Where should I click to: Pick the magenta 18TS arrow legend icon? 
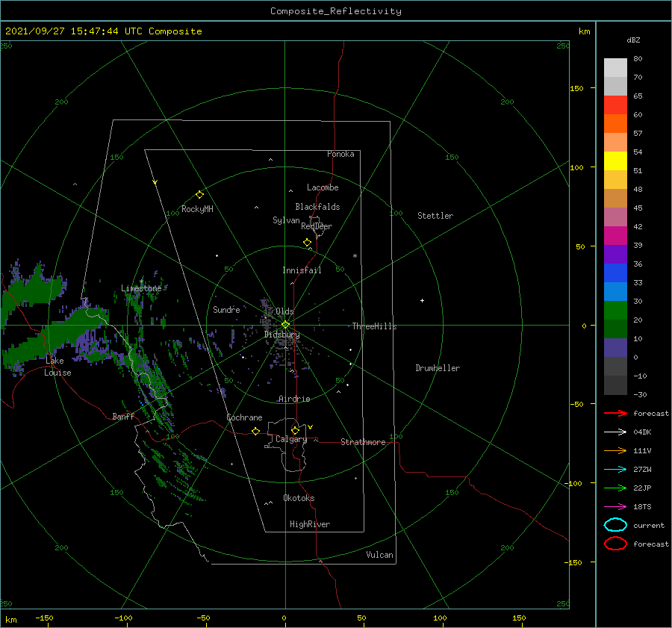coord(615,507)
